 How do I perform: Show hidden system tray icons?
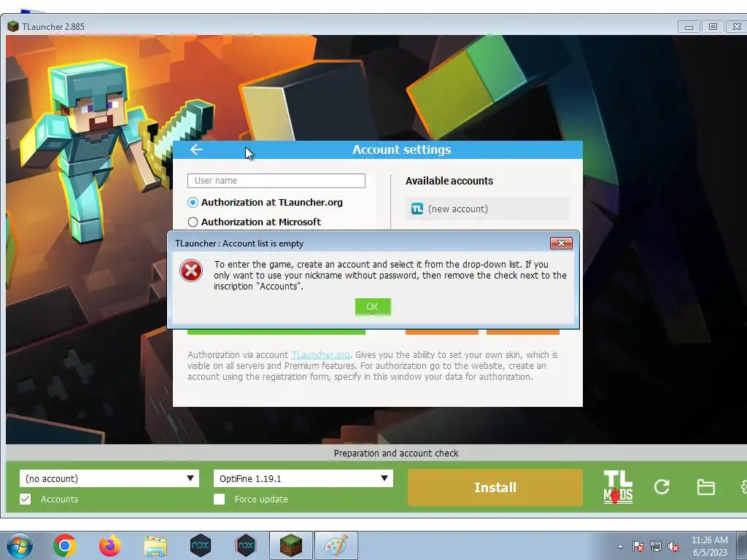pyautogui.click(x=620, y=546)
